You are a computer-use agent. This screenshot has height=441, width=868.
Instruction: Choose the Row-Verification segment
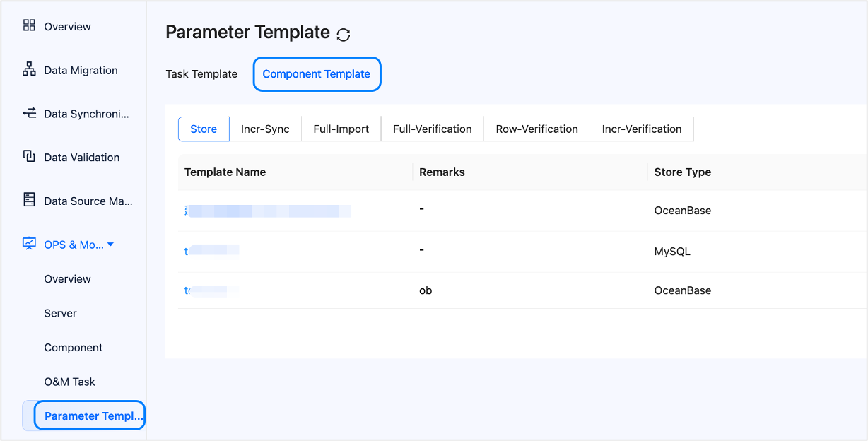[x=536, y=129]
